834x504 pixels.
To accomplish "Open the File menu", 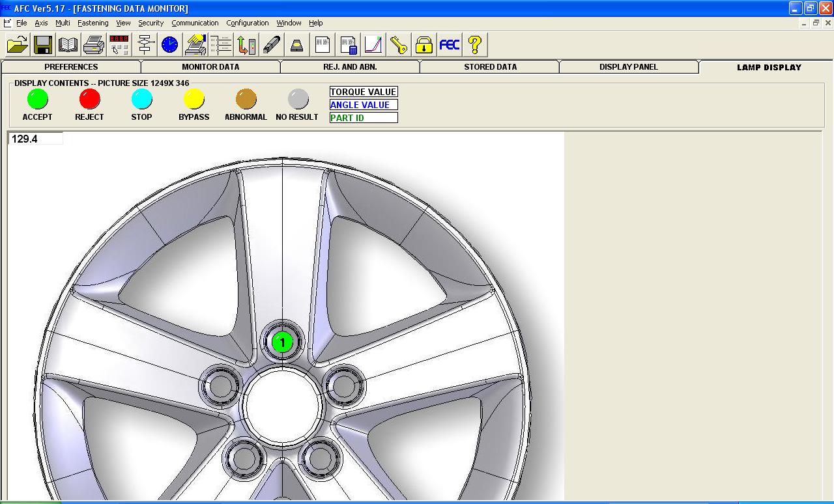I will [x=22, y=23].
